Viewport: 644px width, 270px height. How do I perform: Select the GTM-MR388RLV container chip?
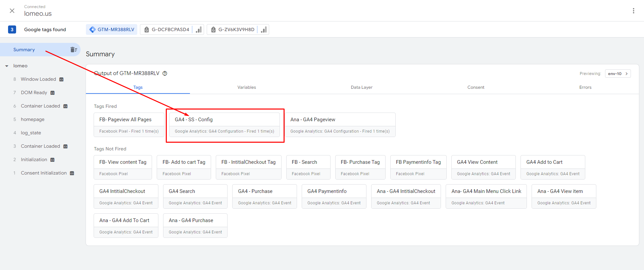pyautogui.click(x=112, y=29)
